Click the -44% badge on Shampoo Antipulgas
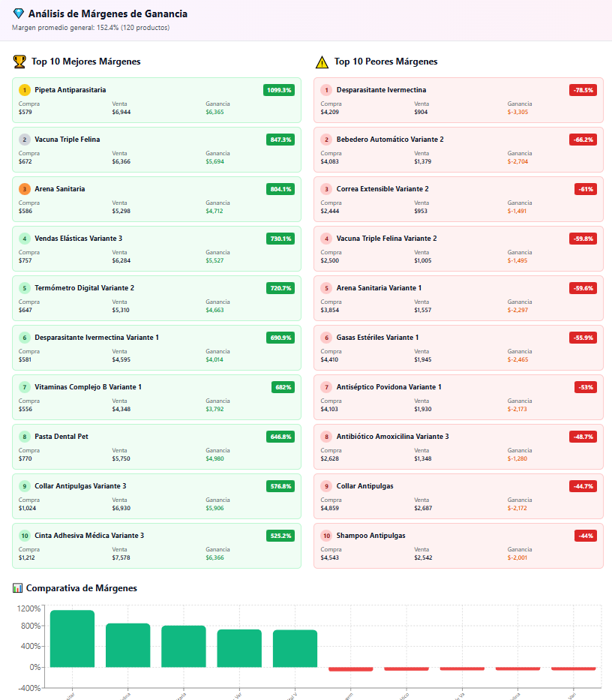The image size is (612, 700). pos(585,536)
